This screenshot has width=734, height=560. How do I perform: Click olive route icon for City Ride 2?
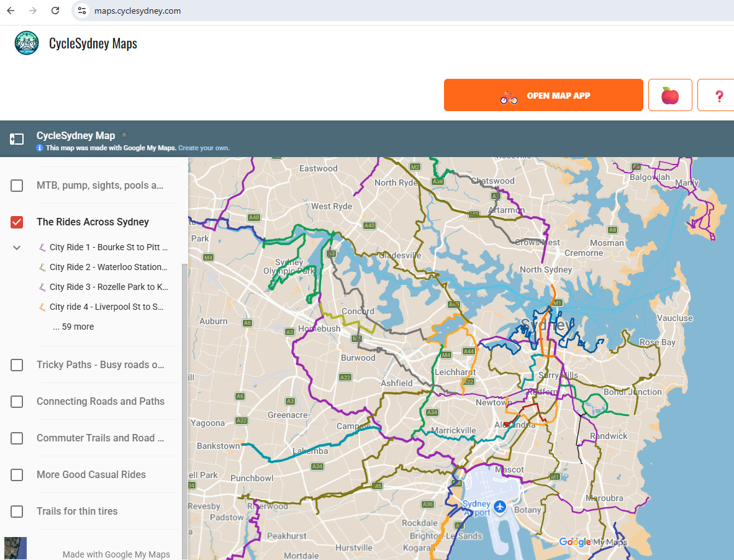(42, 267)
